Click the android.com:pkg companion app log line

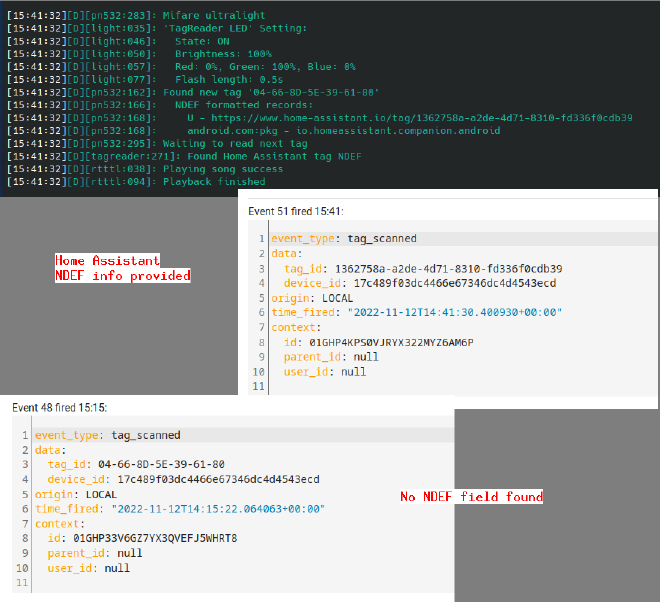[x=254, y=131]
